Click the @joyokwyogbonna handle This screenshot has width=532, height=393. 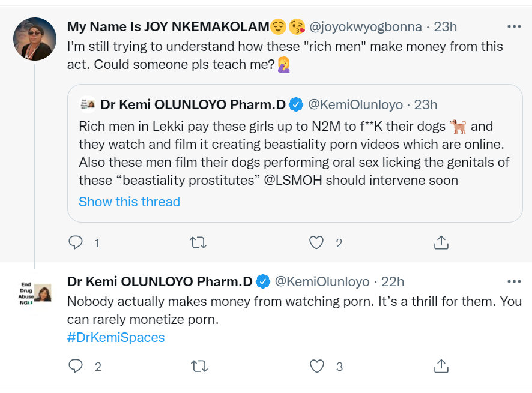364,27
